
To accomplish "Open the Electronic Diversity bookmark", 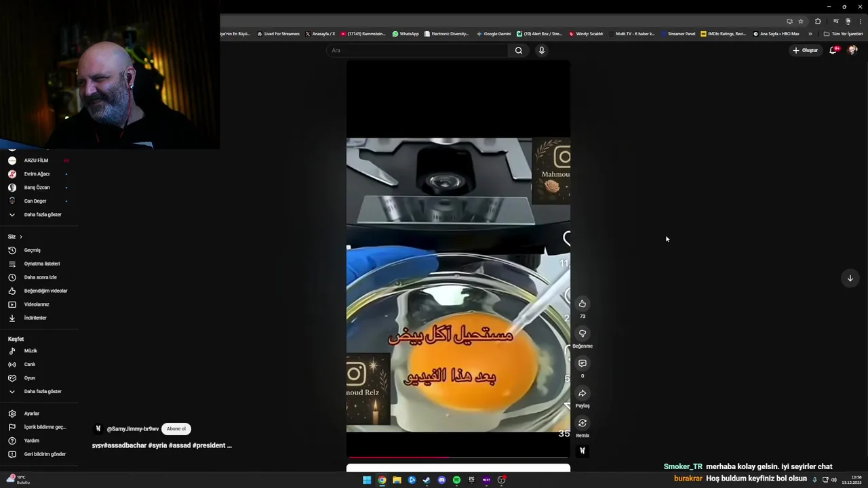I will [446, 34].
